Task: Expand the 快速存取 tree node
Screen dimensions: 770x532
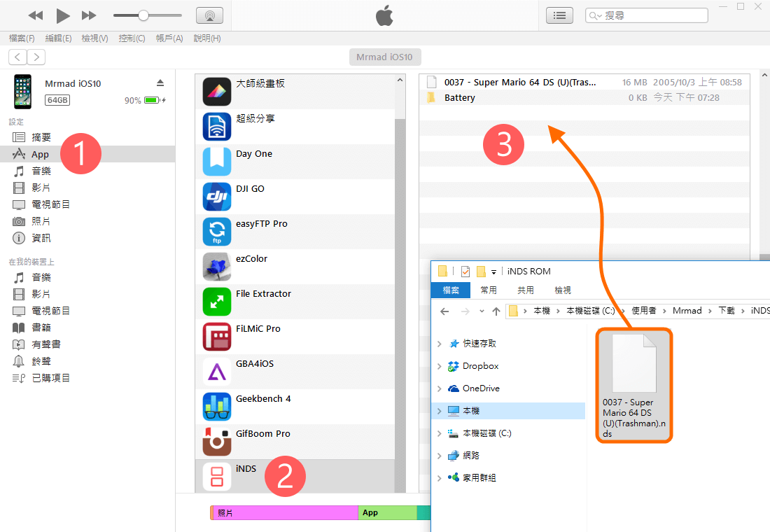Action: point(440,344)
